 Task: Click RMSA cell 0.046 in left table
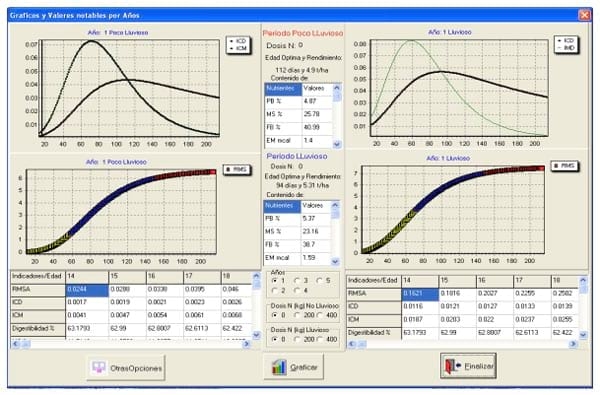point(236,290)
